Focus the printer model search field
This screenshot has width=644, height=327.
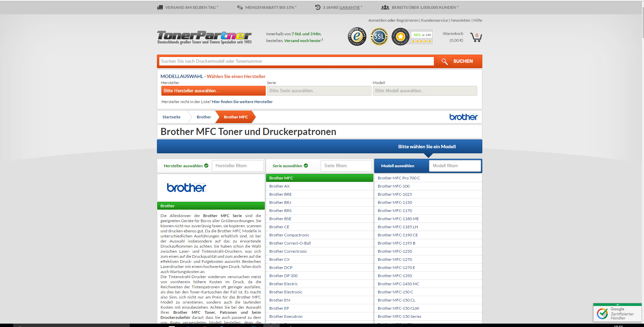click(x=296, y=61)
